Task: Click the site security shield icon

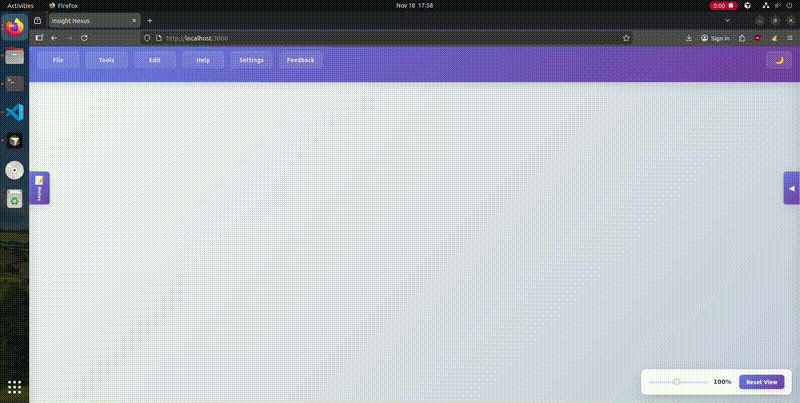Action: 147,38
